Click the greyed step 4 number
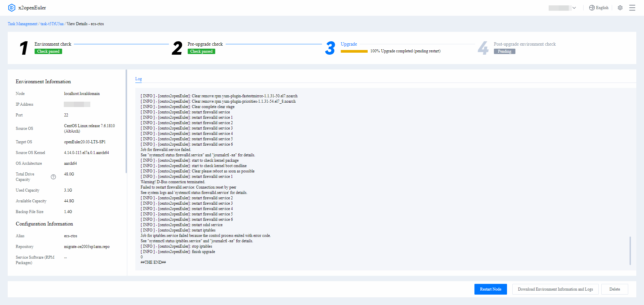The height and width of the screenshot is (305, 644). 483,48
